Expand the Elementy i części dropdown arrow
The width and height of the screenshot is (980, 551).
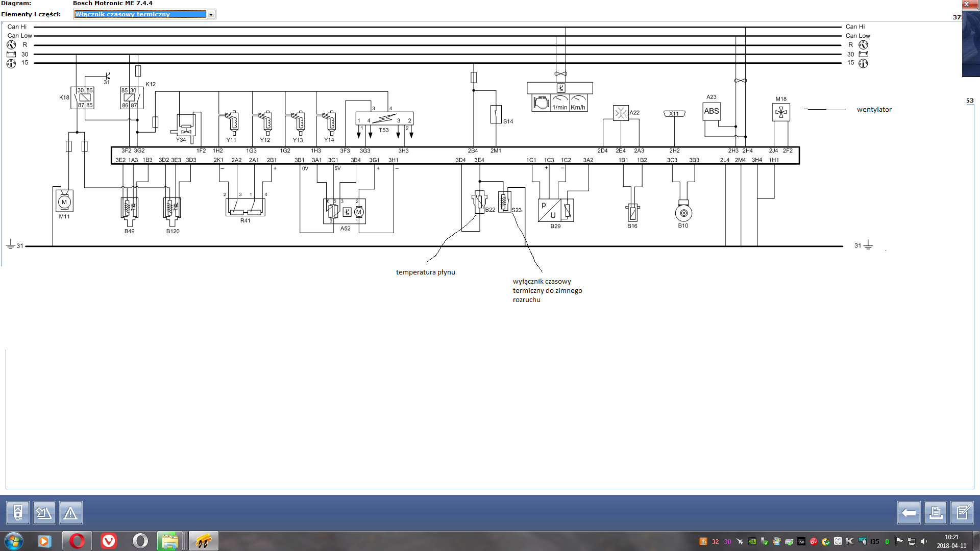point(211,14)
